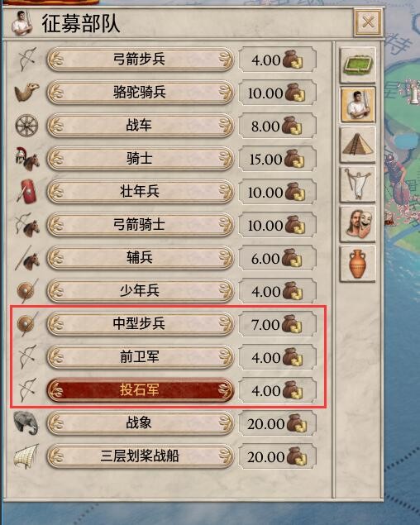Click the 15.00 gold cost for 骑士
The width and height of the screenshot is (420, 525).
[277, 159]
